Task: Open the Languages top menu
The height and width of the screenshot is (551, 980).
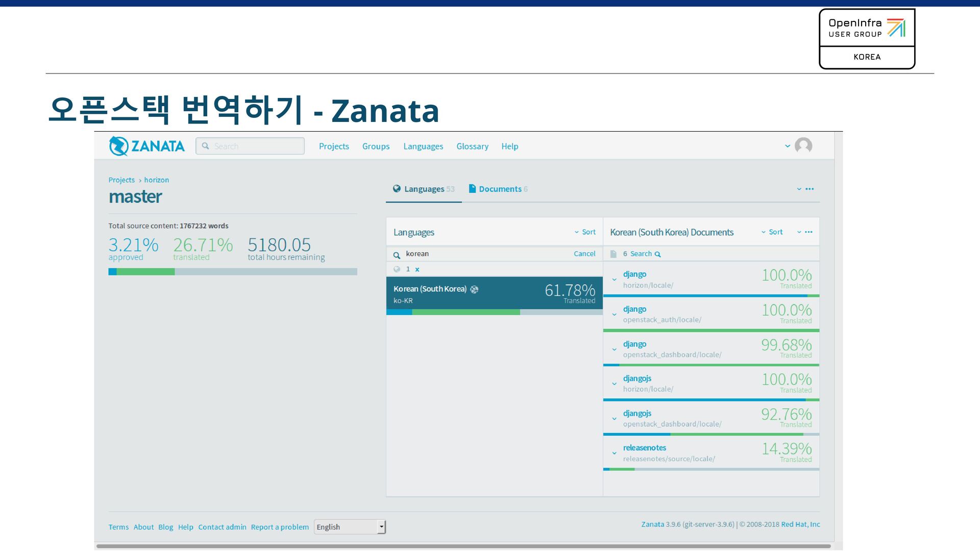Action: (423, 146)
